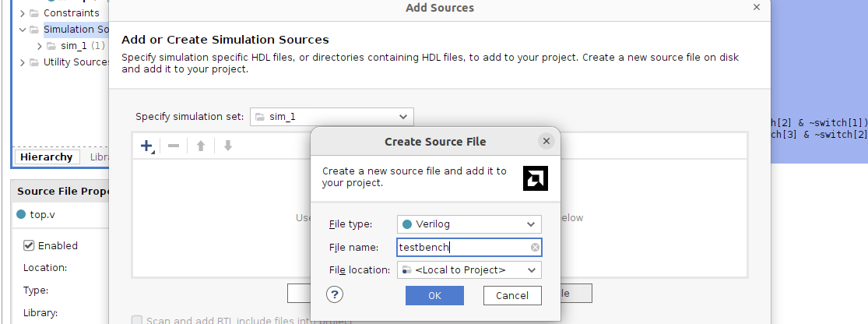
Task: Enable Scan and add RTL include files
Action: 137,320
